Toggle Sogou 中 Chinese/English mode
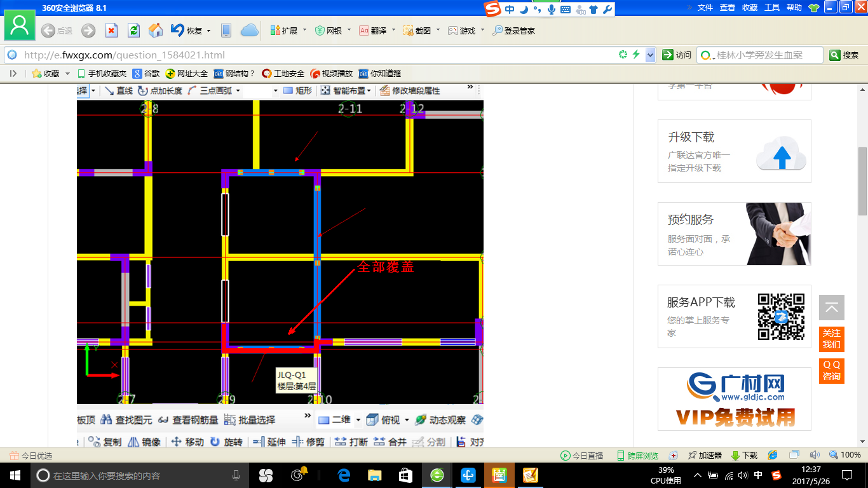Screen dimensions: 868x488 [x=510, y=10]
